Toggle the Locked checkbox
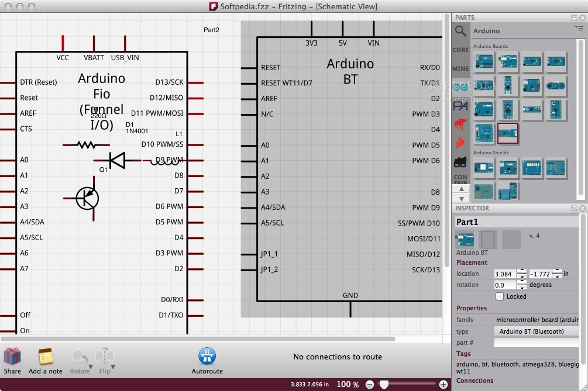 pyautogui.click(x=500, y=296)
